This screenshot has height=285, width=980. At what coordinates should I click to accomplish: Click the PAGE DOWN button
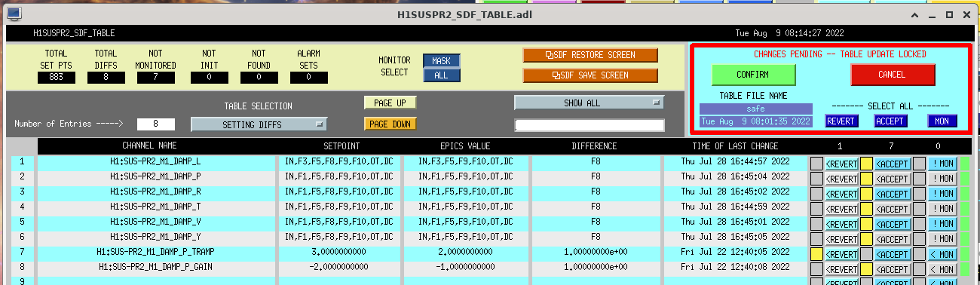(x=390, y=124)
